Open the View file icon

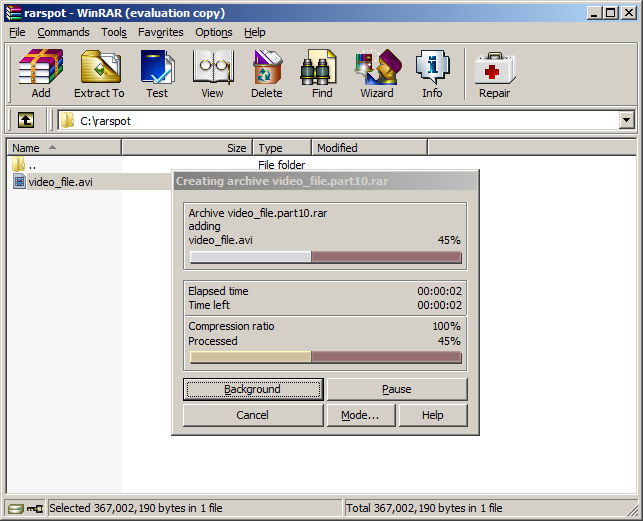[212, 74]
